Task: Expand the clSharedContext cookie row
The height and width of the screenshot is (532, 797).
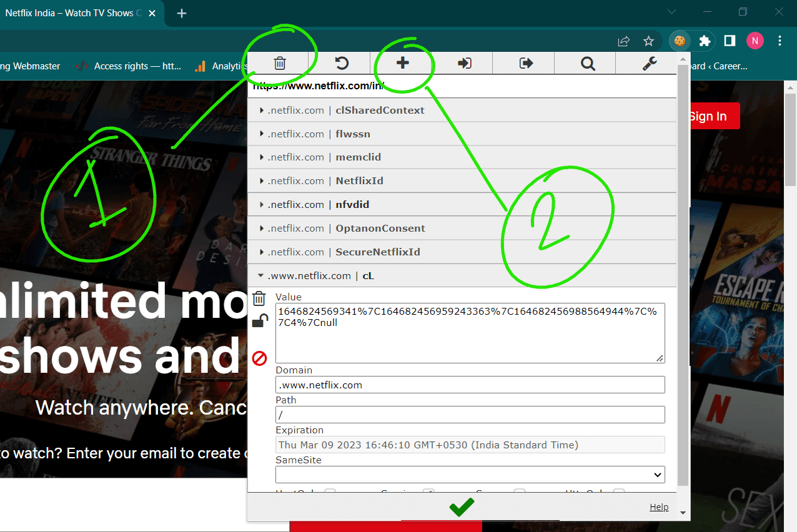Action: 462,111
